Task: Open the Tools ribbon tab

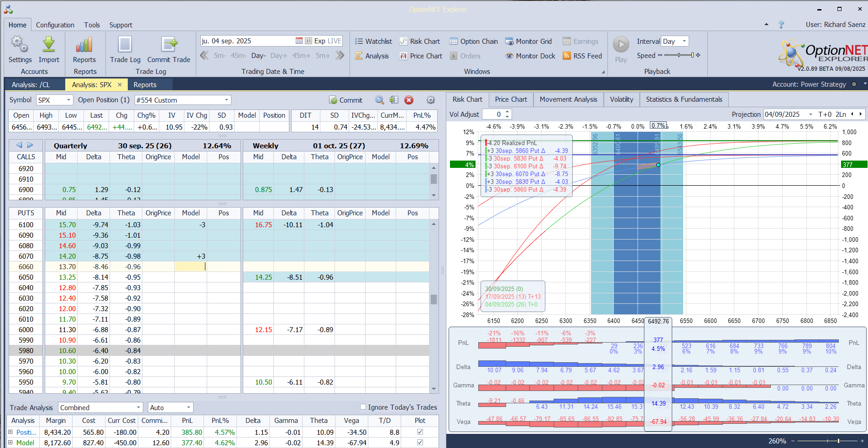Action: pos(92,25)
